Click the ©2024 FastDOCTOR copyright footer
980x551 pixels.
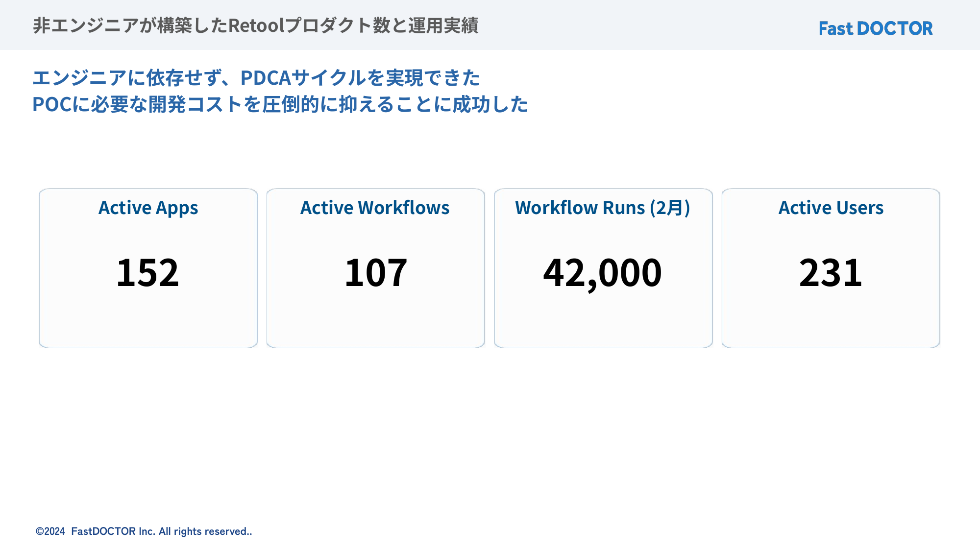(x=144, y=531)
